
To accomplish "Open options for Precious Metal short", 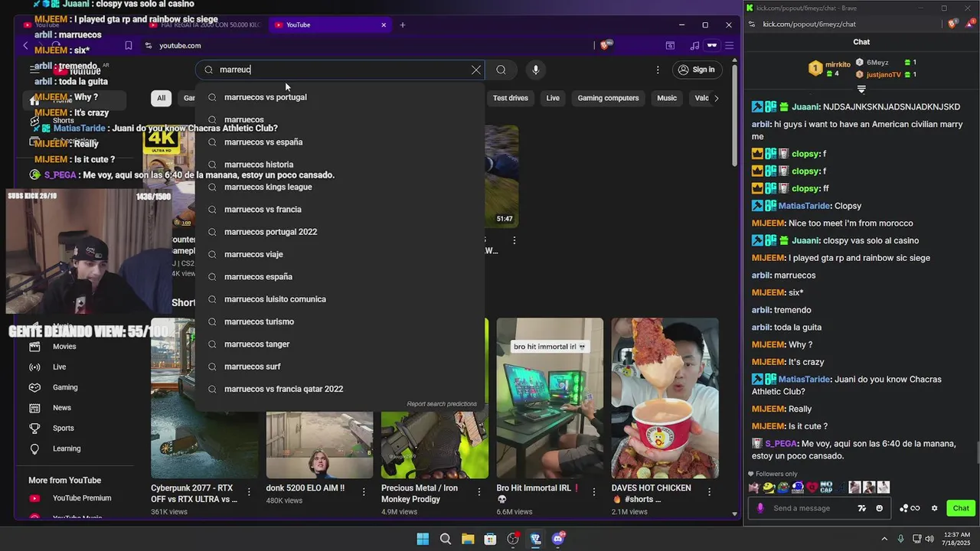I will point(479,491).
